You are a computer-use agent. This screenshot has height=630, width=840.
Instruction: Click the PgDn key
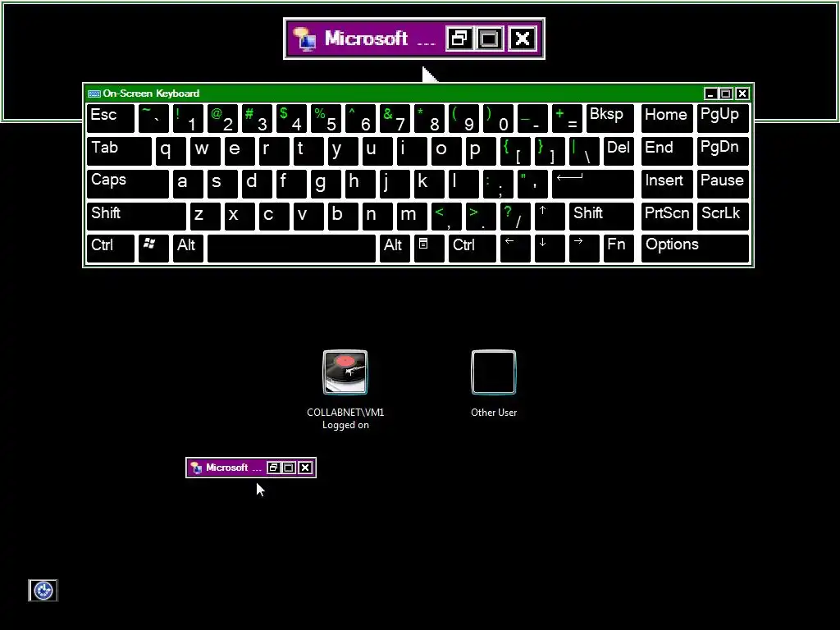pos(723,151)
